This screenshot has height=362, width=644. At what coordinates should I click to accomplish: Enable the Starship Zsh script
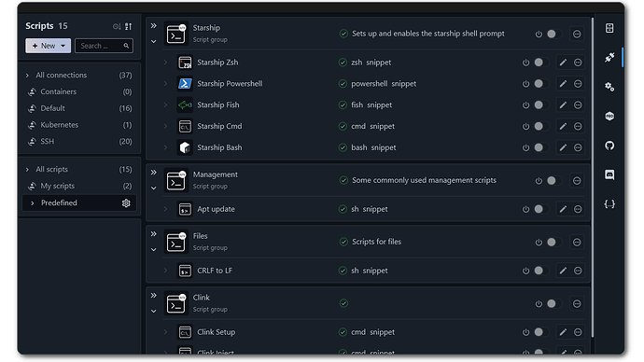point(540,63)
